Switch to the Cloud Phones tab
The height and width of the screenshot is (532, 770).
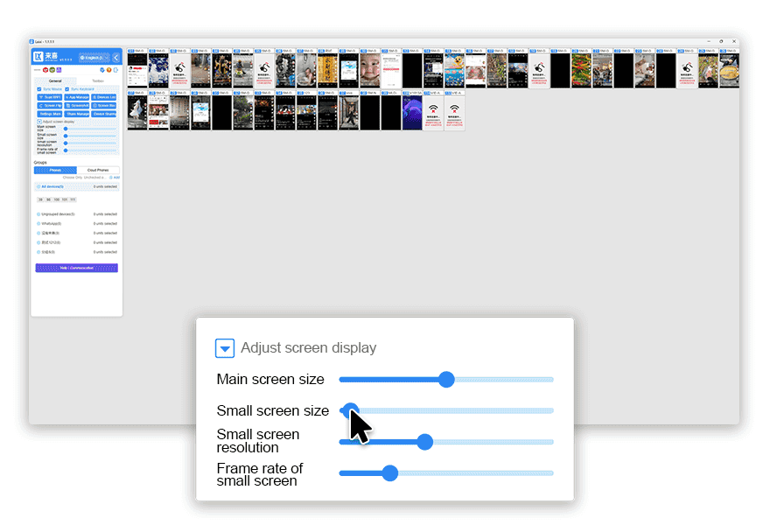tap(98, 170)
